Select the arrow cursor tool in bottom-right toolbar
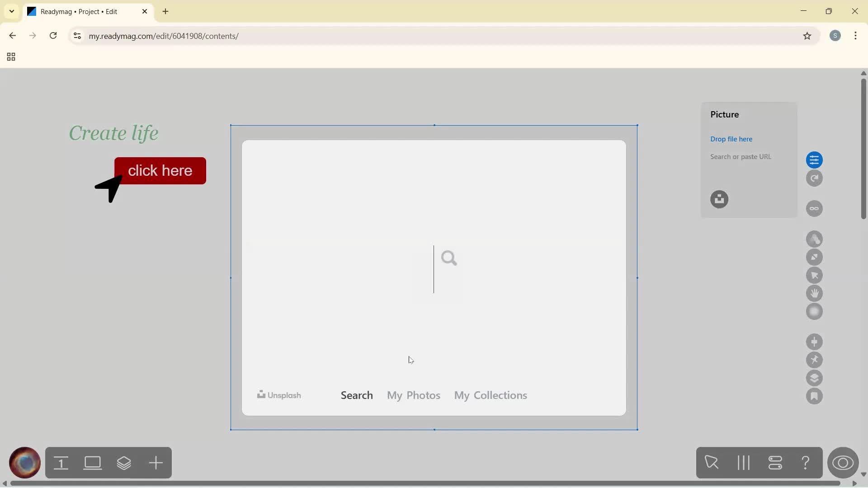The image size is (868, 488). point(712,463)
